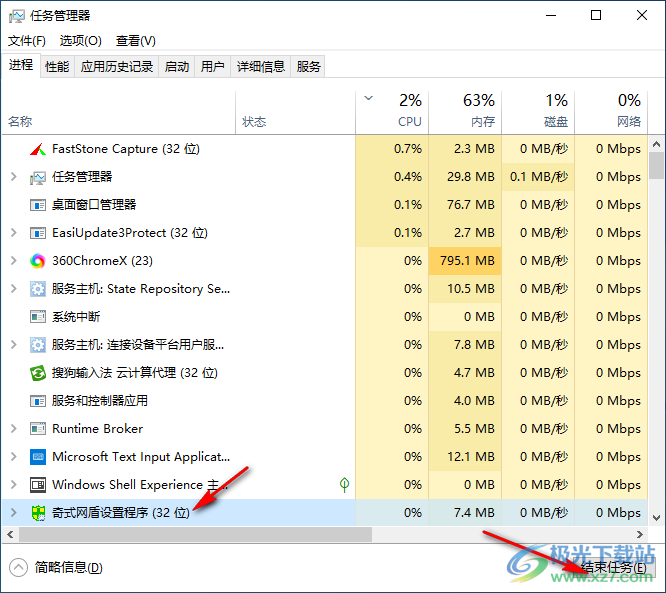Click the horizontal scrollbar thumb
The height and width of the screenshot is (593, 666).
pos(195,534)
